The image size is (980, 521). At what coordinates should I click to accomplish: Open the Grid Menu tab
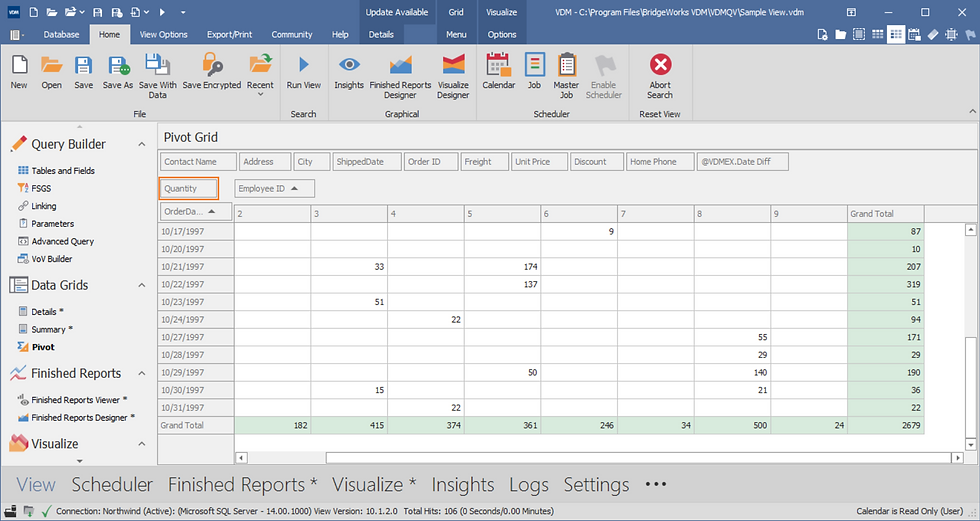[456, 34]
